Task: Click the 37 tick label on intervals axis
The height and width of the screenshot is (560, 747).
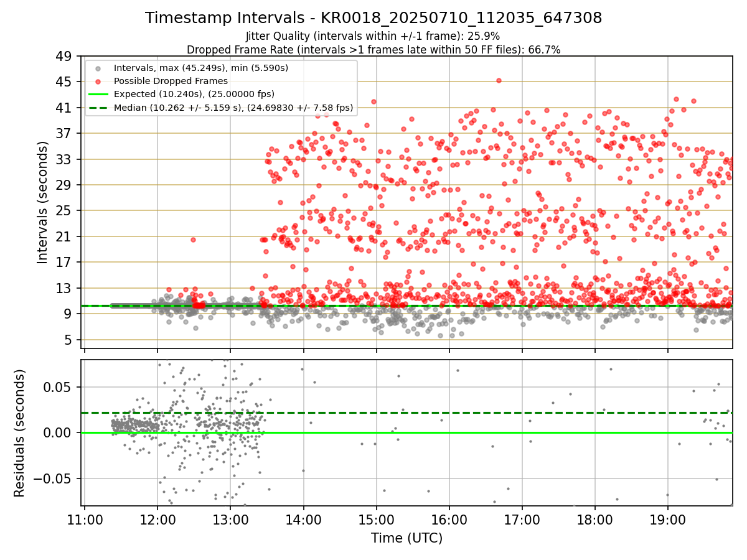Action: 64,133
